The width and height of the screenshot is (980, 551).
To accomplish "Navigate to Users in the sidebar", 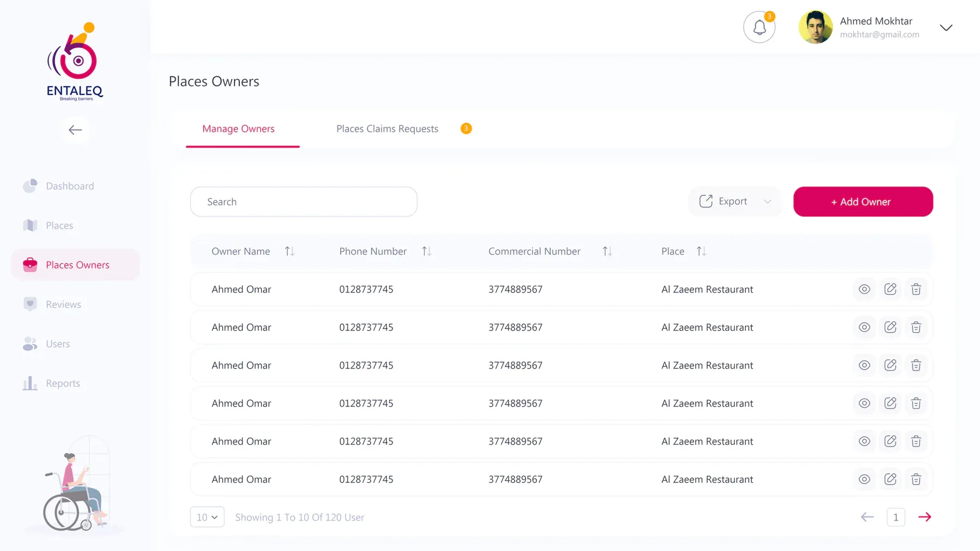I will click(x=46, y=344).
